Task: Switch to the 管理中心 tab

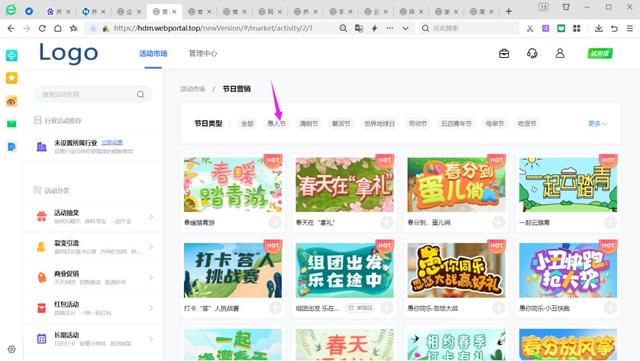Action: [203, 53]
